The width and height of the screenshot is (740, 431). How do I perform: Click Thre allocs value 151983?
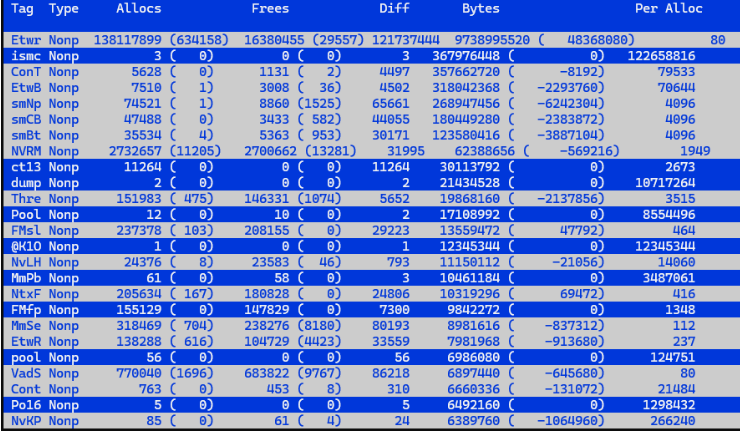[139, 199]
